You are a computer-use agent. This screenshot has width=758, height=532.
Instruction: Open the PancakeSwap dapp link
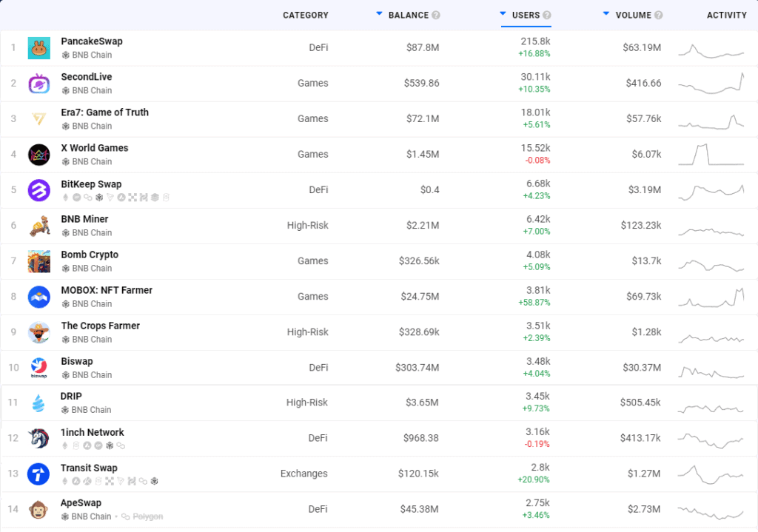point(92,41)
